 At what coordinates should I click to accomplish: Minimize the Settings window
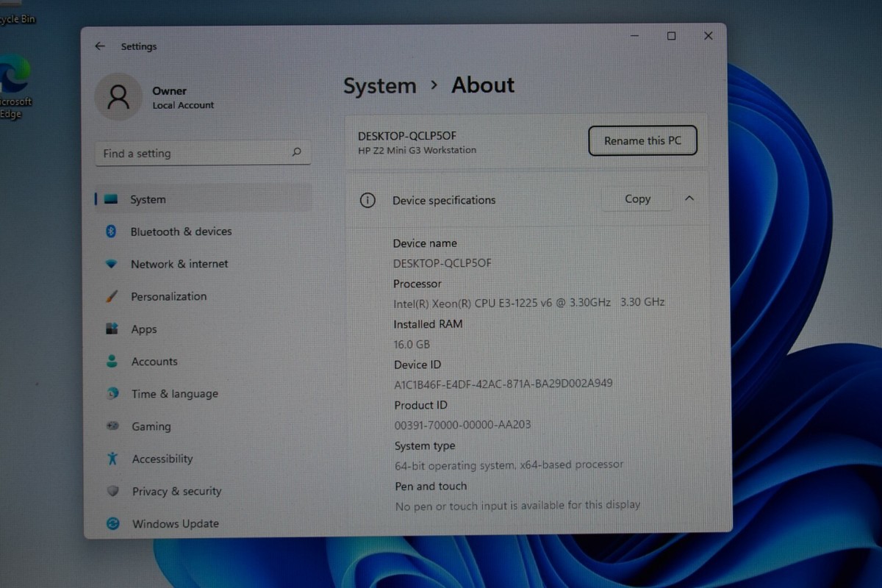tap(634, 36)
